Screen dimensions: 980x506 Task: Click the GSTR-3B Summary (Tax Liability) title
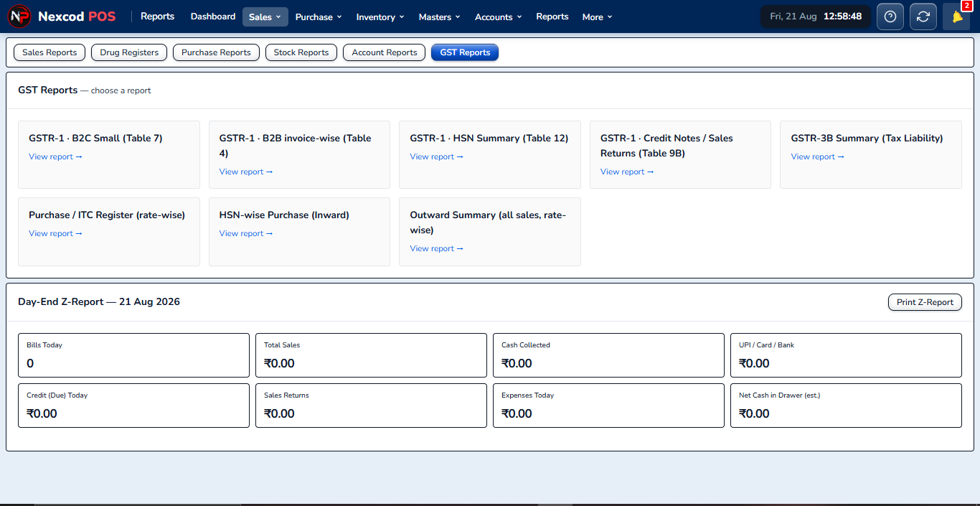pos(867,138)
